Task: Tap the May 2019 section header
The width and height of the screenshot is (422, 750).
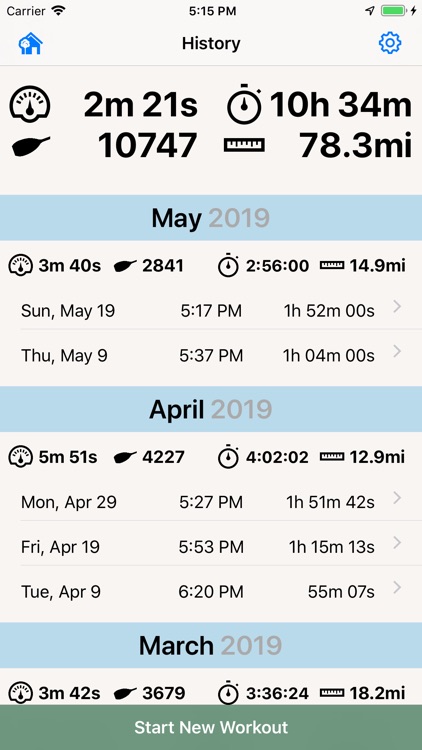Action: (211, 218)
